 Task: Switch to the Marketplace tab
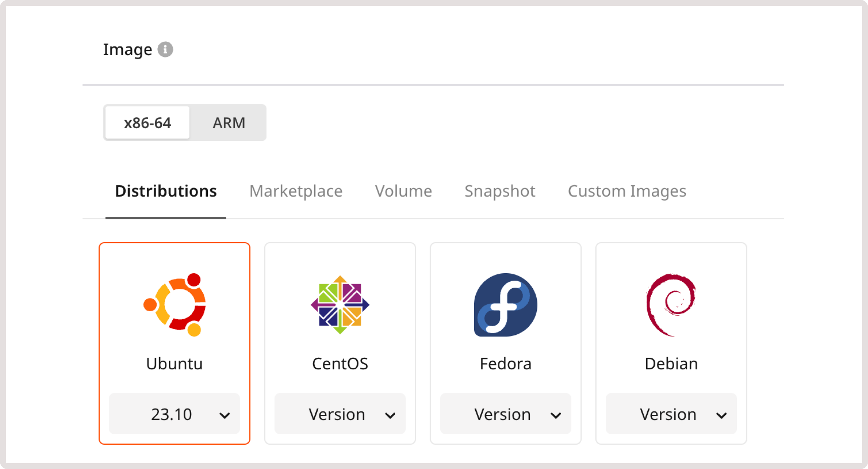295,191
